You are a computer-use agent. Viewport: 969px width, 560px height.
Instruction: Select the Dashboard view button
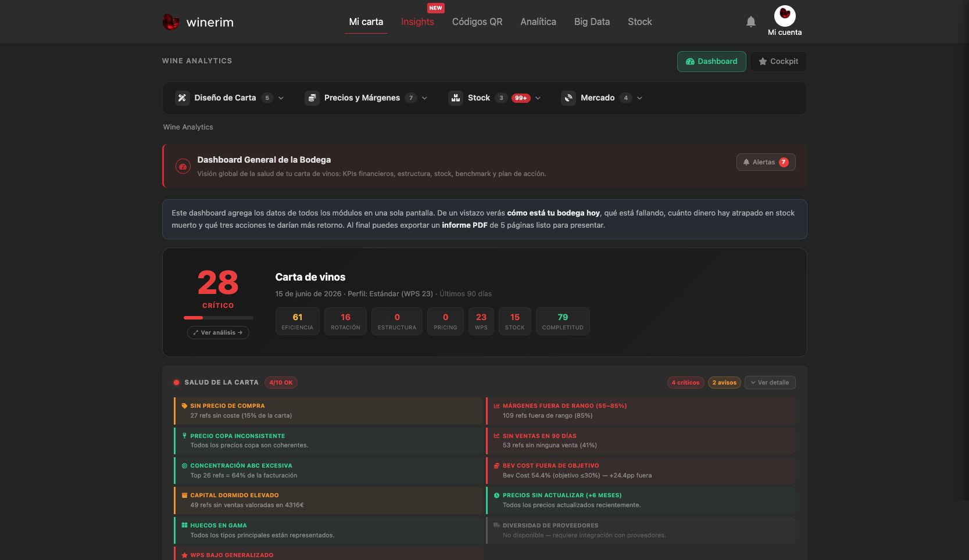[711, 62]
